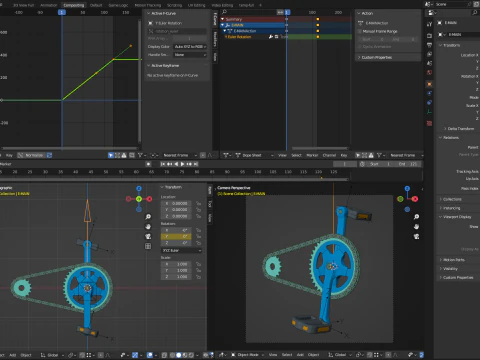480x360 pixels.
Task: Click the pan hand icon in camera viewport
Action: click(x=416, y=227)
